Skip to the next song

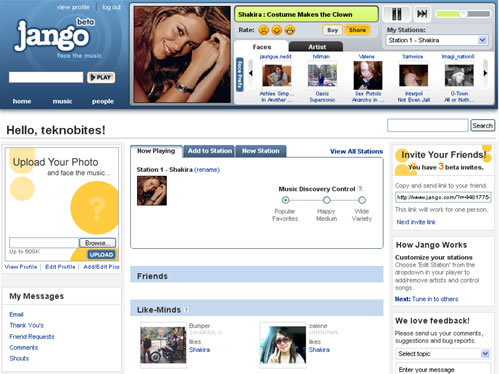click(x=421, y=14)
